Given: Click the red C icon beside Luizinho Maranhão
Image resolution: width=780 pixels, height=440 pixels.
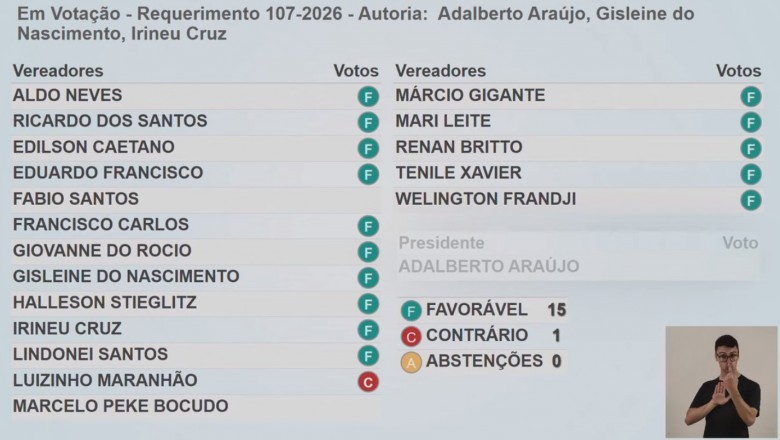Looking at the screenshot, I should point(368,381).
